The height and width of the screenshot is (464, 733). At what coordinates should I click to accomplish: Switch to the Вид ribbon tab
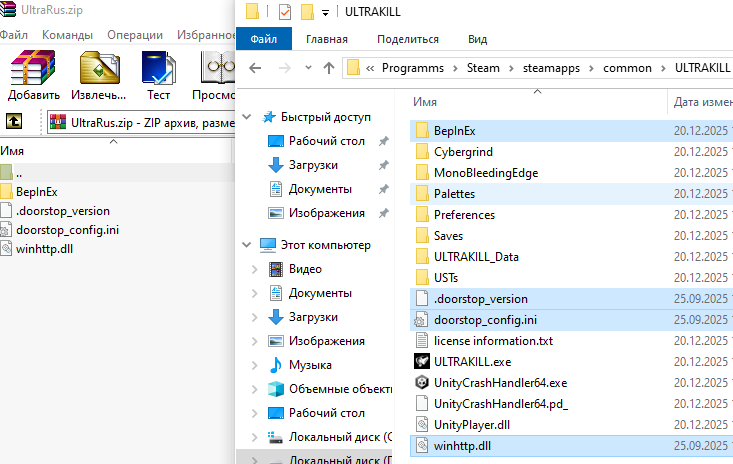[477, 39]
